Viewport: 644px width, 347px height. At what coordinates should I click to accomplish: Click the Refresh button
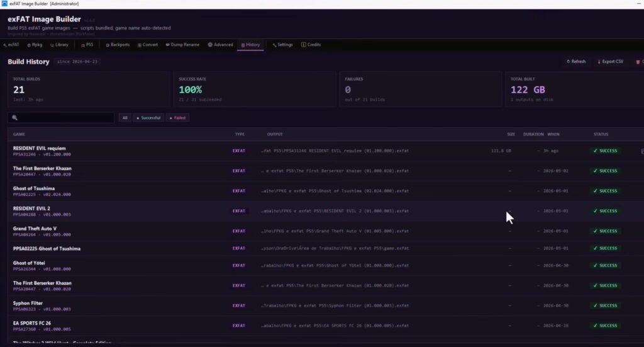coord(576,62)
